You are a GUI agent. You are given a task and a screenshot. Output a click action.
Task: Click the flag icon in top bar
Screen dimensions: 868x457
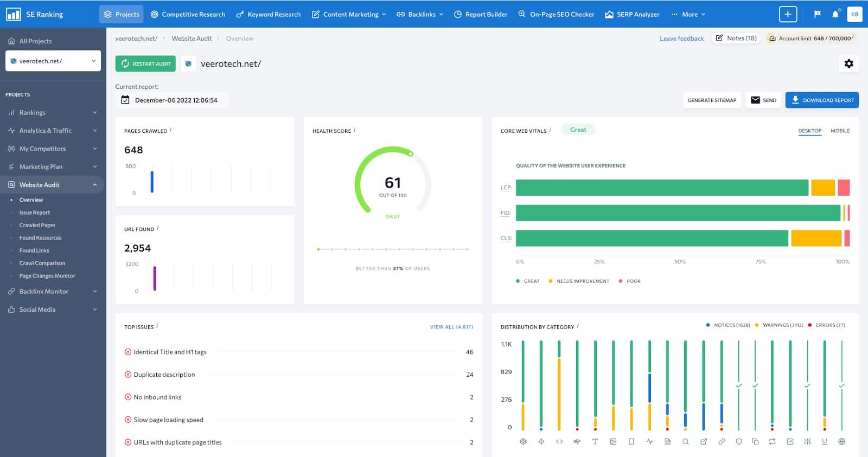click(817, 14)
